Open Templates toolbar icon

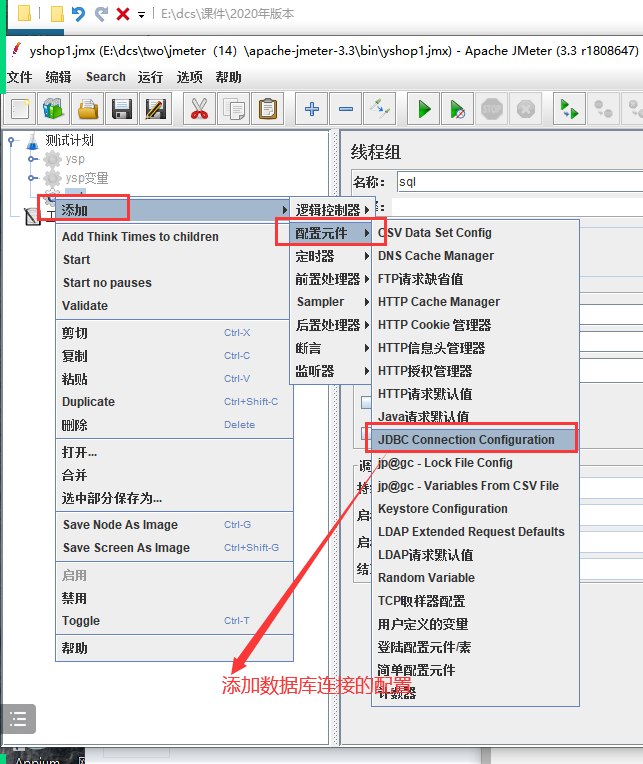click(x=54, y=109)
